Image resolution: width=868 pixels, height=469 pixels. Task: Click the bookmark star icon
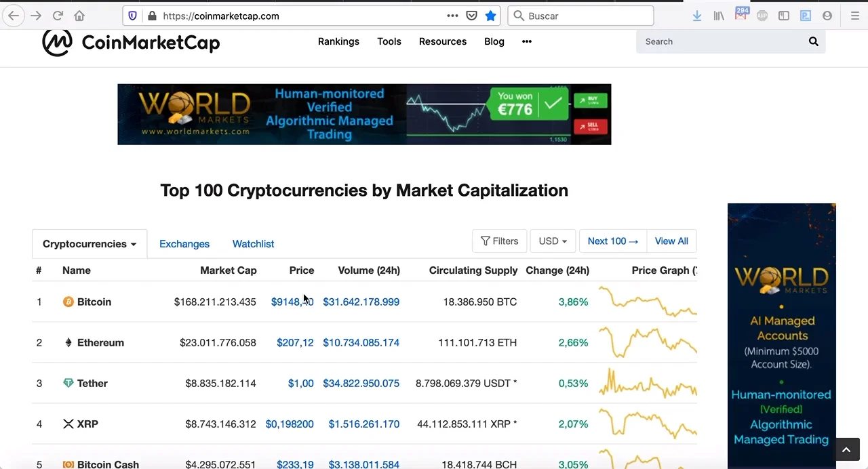click(491, 16)
